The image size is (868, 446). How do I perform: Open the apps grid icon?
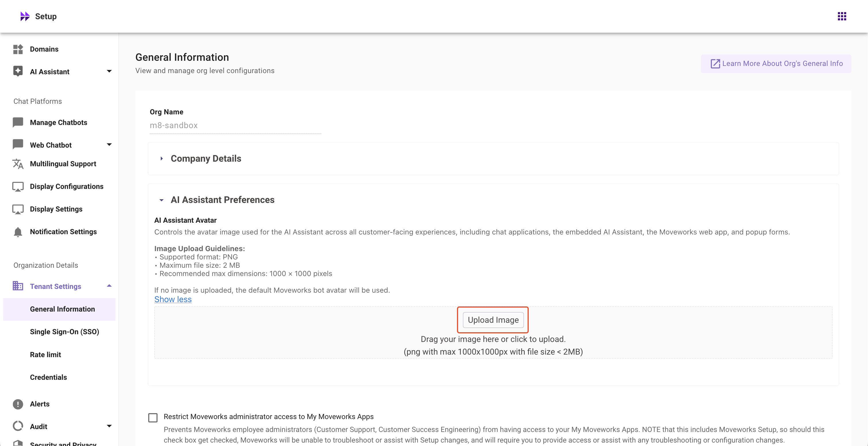(842, 16)
